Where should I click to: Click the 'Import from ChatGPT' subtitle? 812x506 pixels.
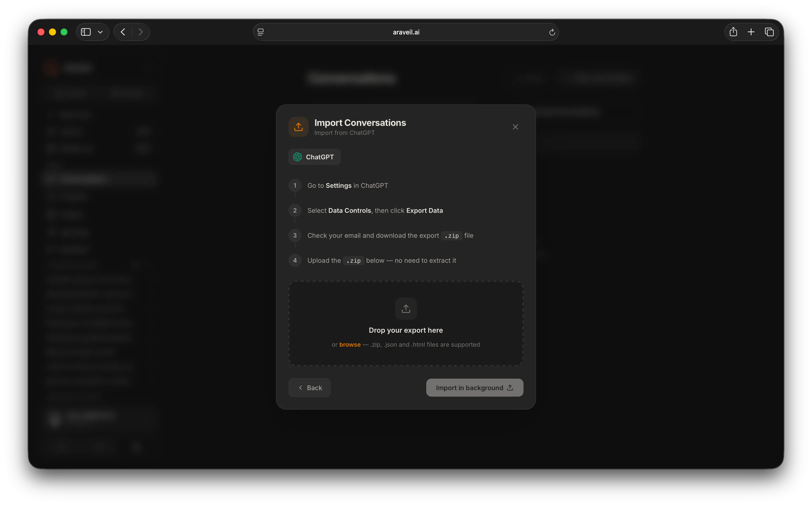pyautogui.click(x=344, y=133)
